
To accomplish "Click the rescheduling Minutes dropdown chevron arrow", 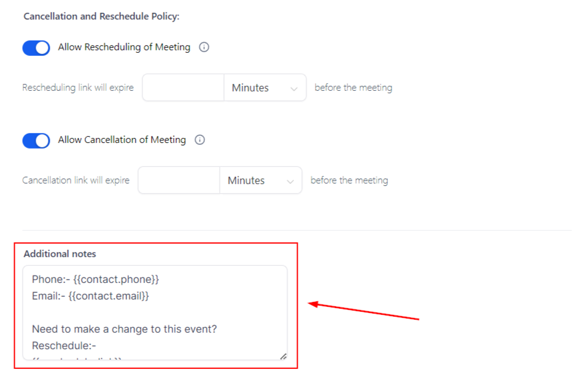I will [293, 88].
